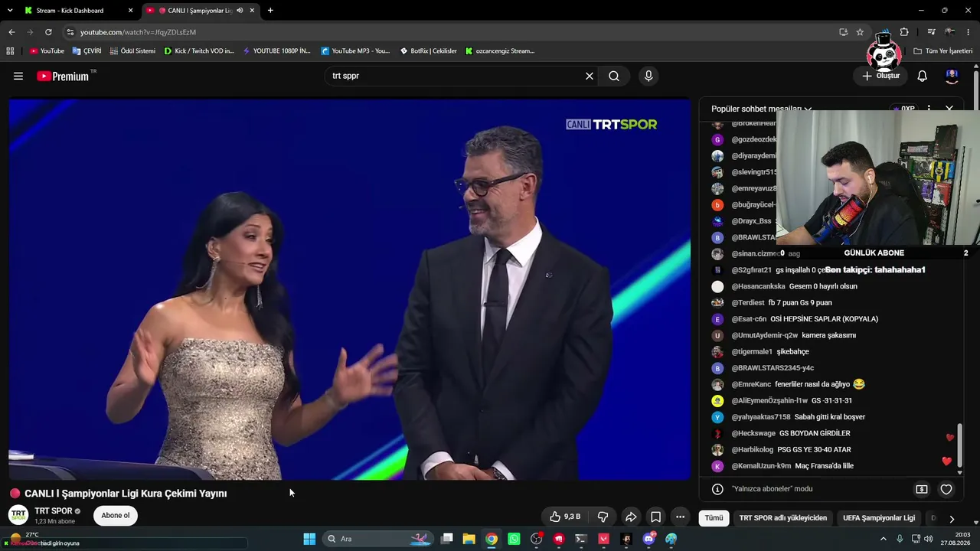
Task: Go back in browser history
Action: pos(11,32)
